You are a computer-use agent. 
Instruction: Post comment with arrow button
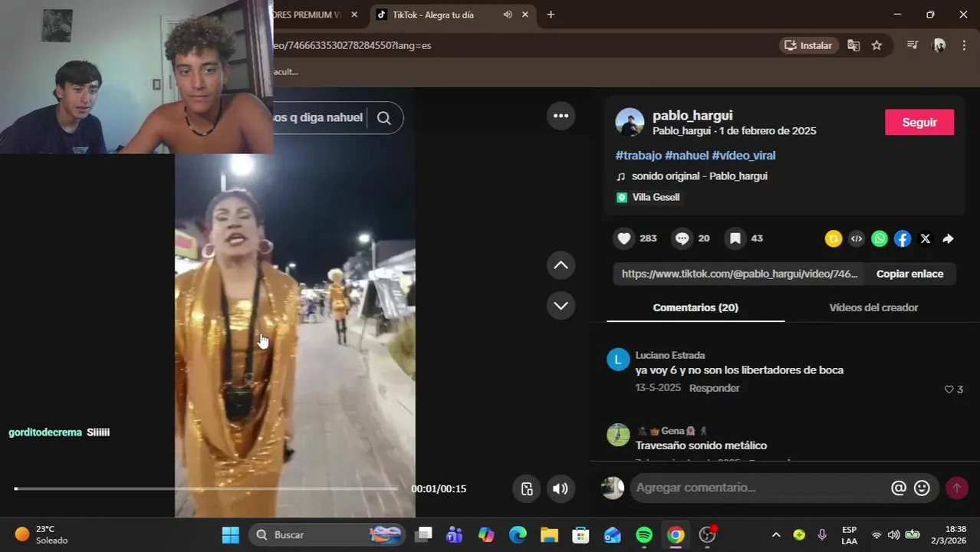pyautogui.click(x=956, y=488)
